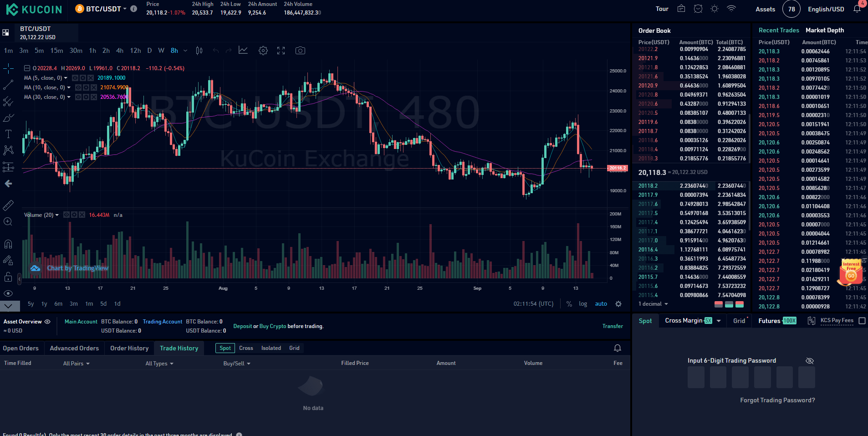Image resolution: width=868 pixels, height=436 pixels.
Task: Open header notifications bell
Action: pyautogui.click(x=857, y=9)
